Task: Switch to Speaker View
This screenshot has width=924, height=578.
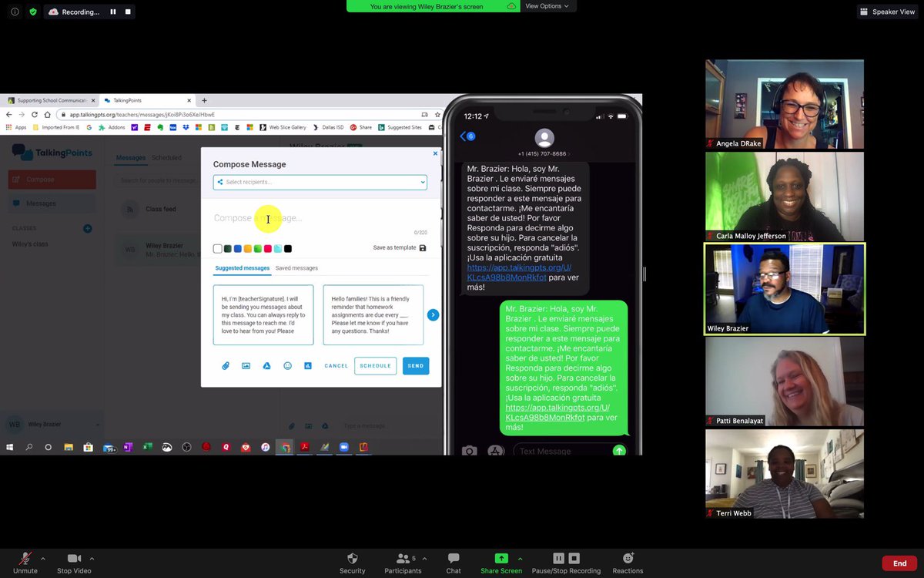Action: tap(888, 12)
